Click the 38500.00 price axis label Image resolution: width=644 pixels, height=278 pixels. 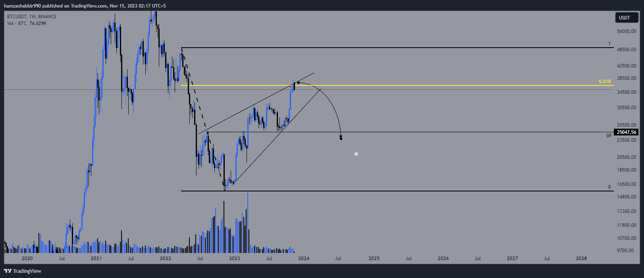627,79
